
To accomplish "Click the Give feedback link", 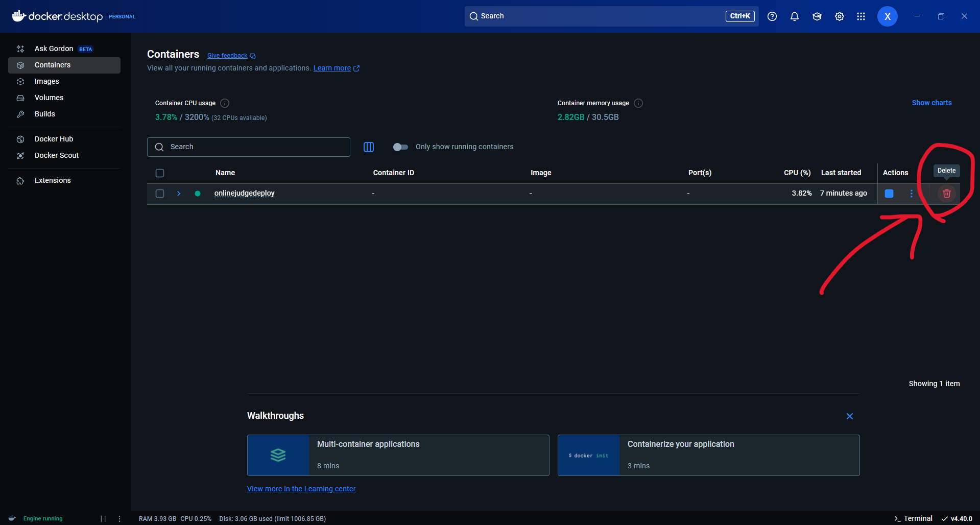I will (x=231, y=56).
